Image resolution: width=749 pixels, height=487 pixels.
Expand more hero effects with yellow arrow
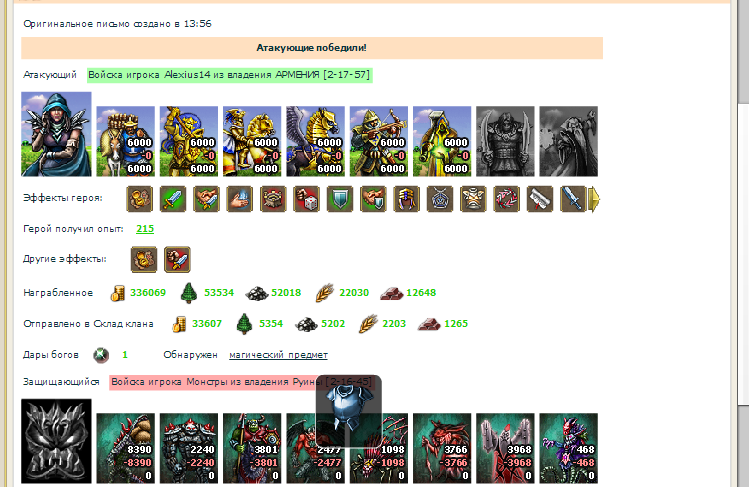coord(594,199)
